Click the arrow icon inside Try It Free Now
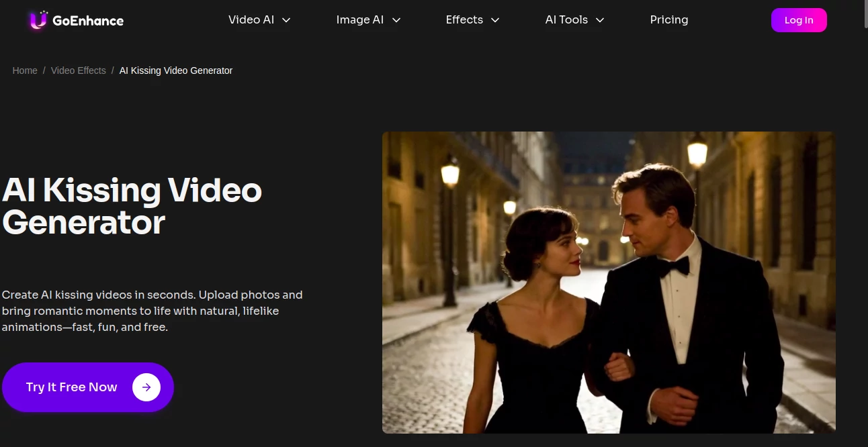868x447 pixels. pyautogui.click(x=146, y=387)
